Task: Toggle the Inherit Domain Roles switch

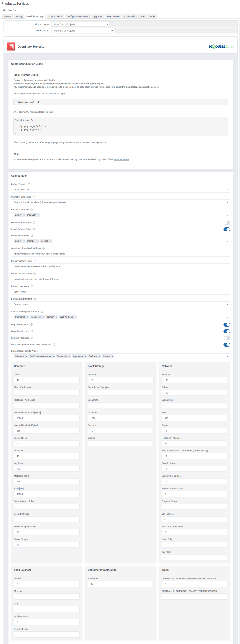Action: (227, 229)
